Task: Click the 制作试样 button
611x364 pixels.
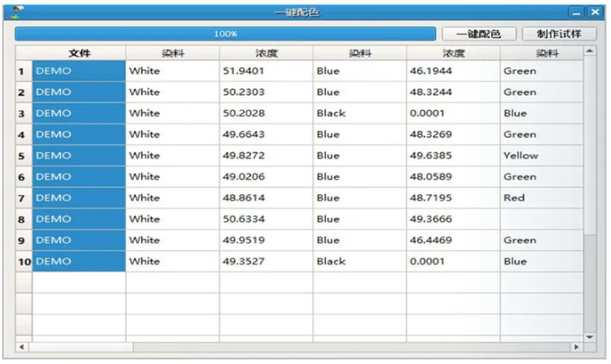Action: click(x=559, y=34)
